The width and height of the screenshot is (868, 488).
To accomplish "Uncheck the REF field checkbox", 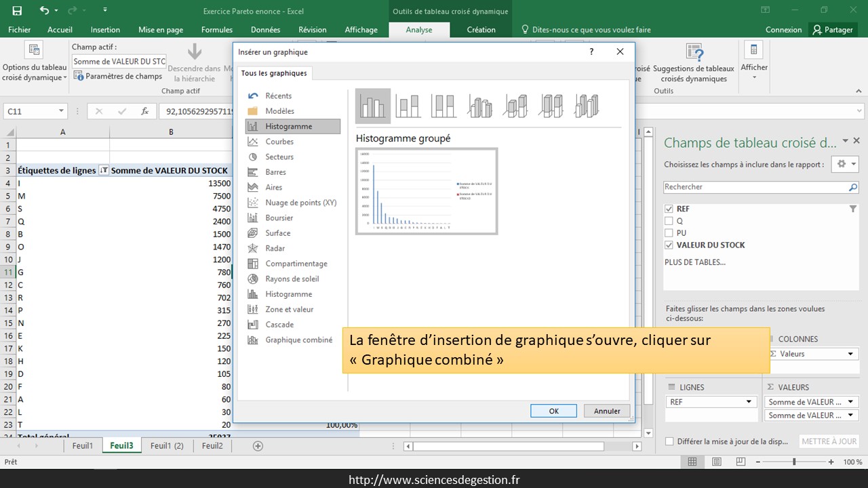I will 669,209.
